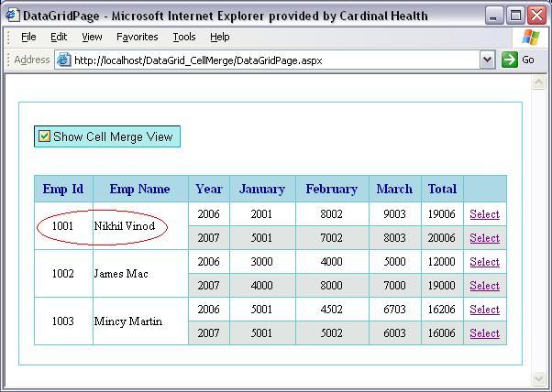552x392 pixels.
Task: Click the green Go arrow button
Action: pos(510,60)
